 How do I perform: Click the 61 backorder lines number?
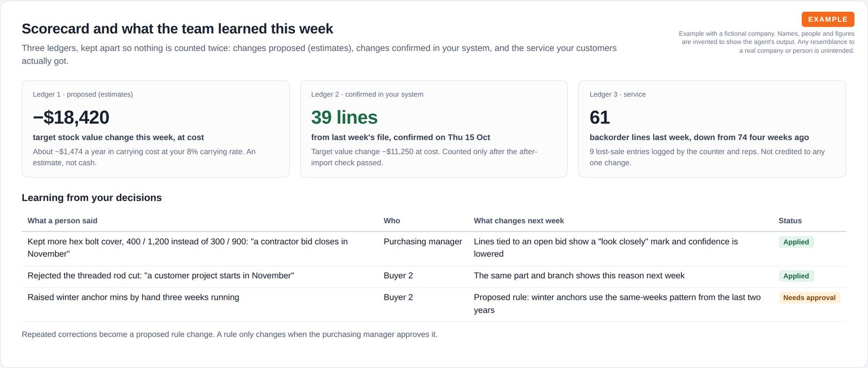(x=599, y=117)
